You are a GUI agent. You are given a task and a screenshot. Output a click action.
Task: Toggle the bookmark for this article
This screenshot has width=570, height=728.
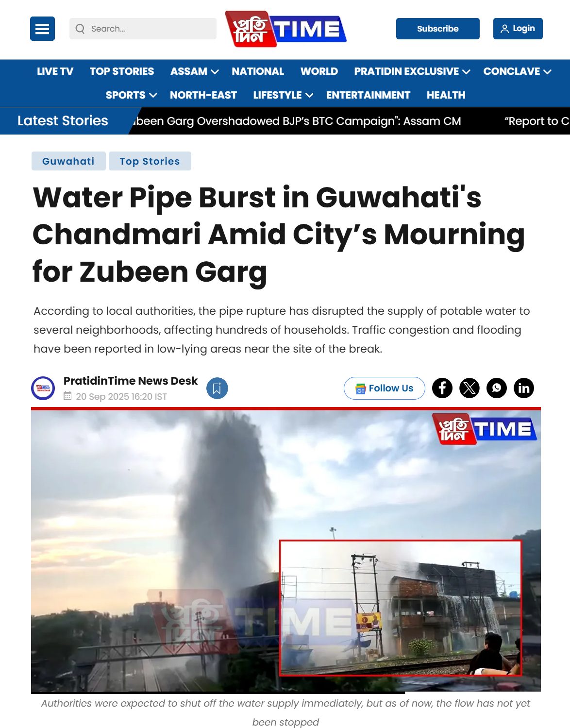(217, 388)
